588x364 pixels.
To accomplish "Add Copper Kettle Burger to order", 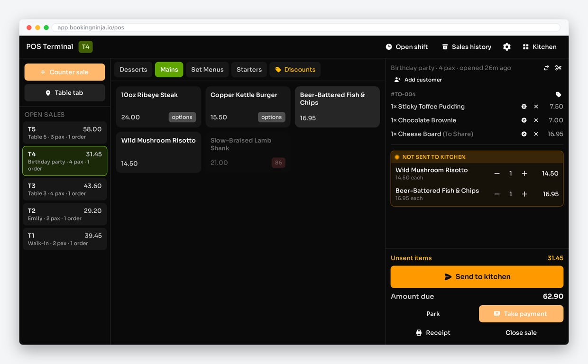I will [x=248, y=107].
